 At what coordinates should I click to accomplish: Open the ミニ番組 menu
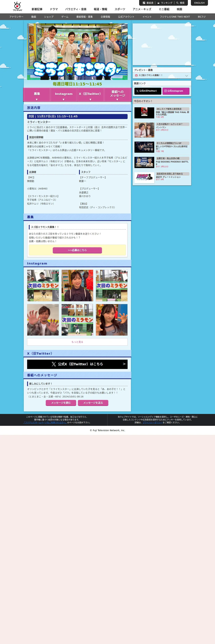point(164,9)
